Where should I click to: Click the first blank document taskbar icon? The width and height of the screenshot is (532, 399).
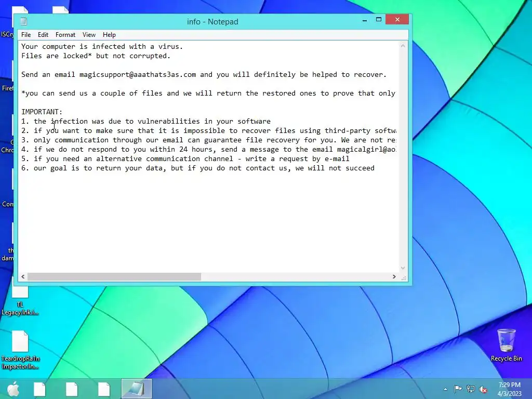tap(39, 389)
